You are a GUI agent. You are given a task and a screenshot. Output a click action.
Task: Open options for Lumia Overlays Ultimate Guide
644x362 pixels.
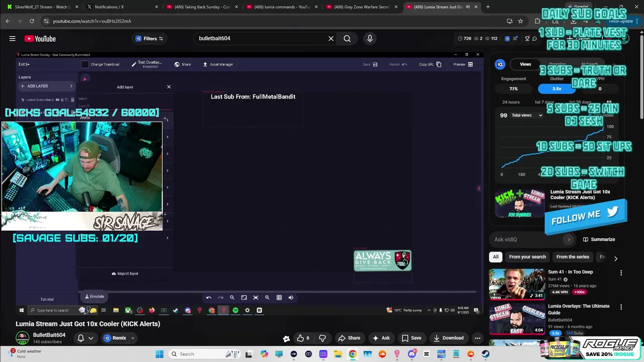pos(621,307)
